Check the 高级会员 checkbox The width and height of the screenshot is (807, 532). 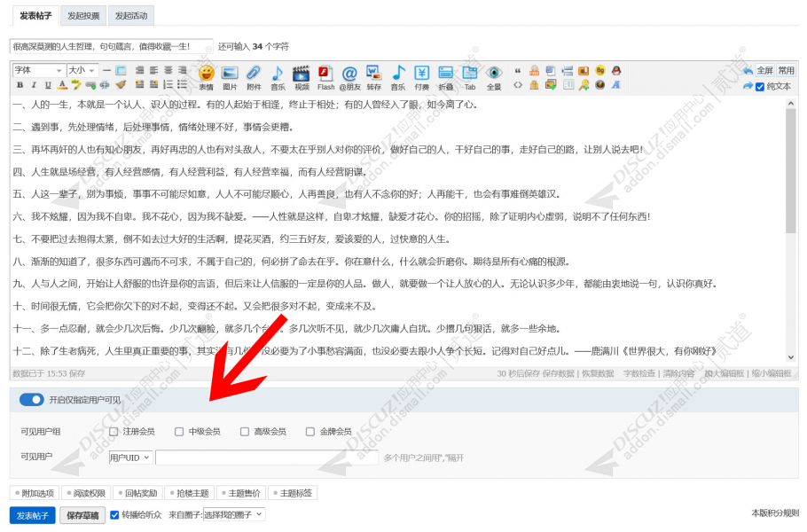pos(245,432)
